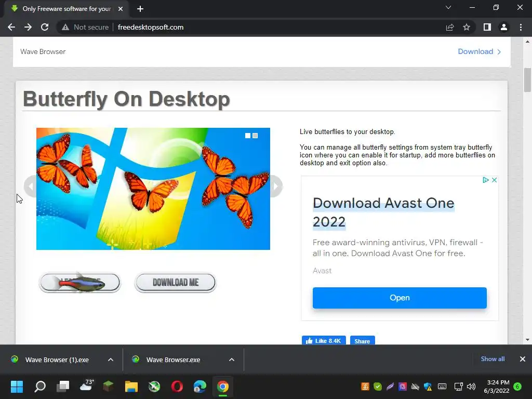The image size is (532, 399).
Task: Click the Wave Browser ad text
Action: coord(43,51)
